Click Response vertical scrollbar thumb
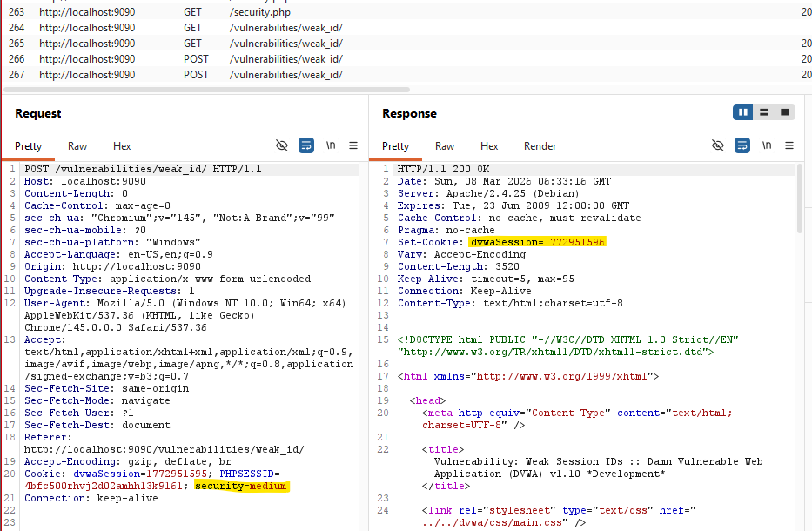Viewport: 812px width, 531px height. pyautogui.click(x=799, y=198)
